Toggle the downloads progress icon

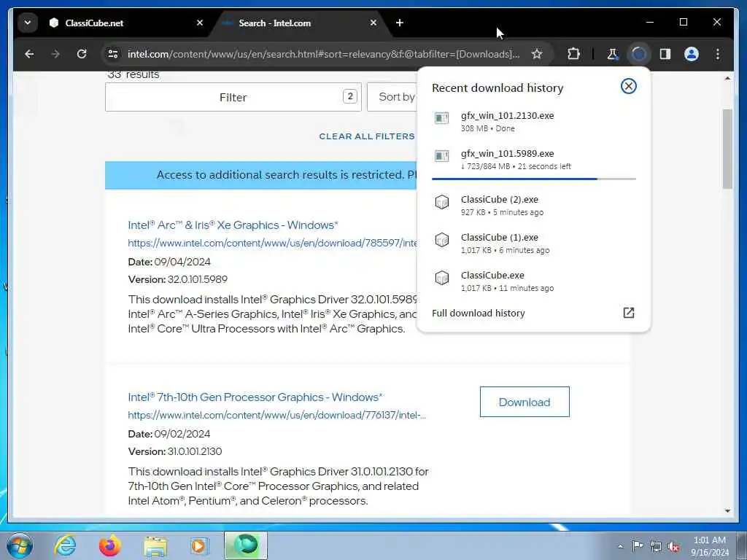[x=639, y=54]
